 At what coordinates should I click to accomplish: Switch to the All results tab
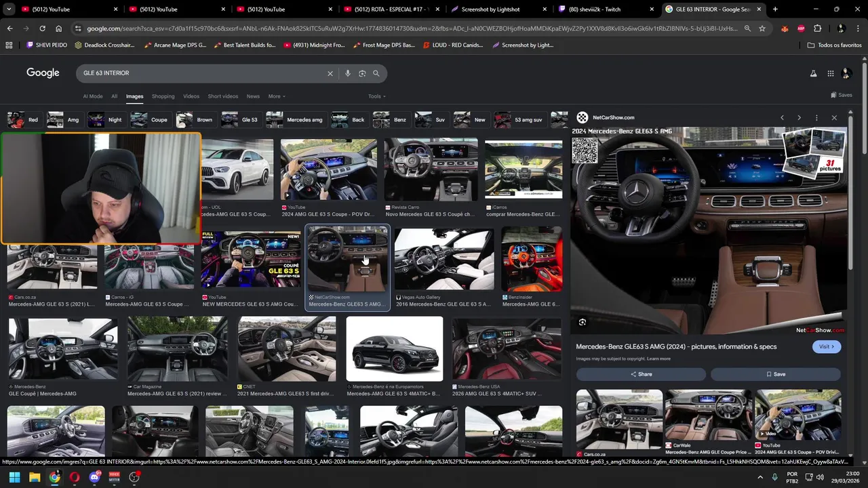pos(114,96)
